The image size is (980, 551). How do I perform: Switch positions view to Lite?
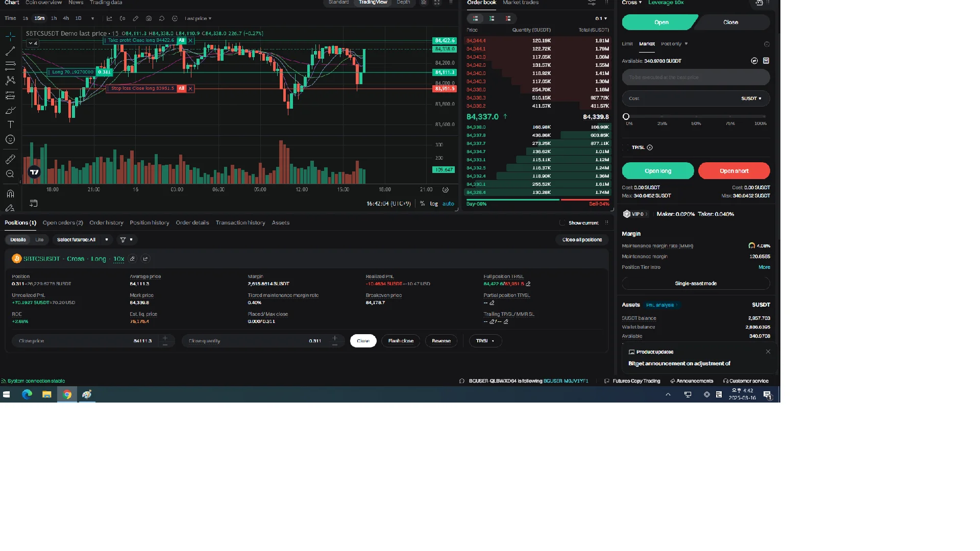click(39, 240)
